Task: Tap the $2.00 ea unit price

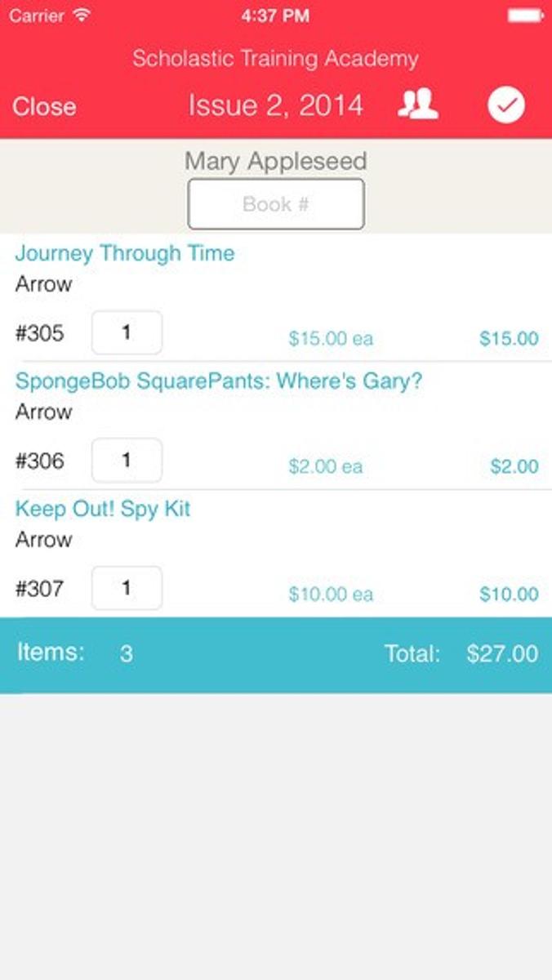Action: 326,467
